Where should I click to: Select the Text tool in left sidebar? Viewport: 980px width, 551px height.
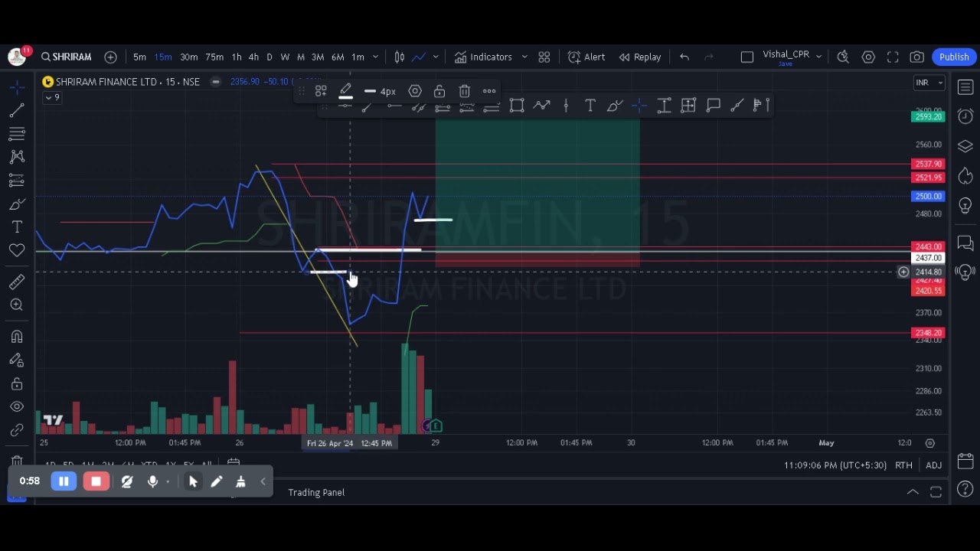[x=17, y=227]
